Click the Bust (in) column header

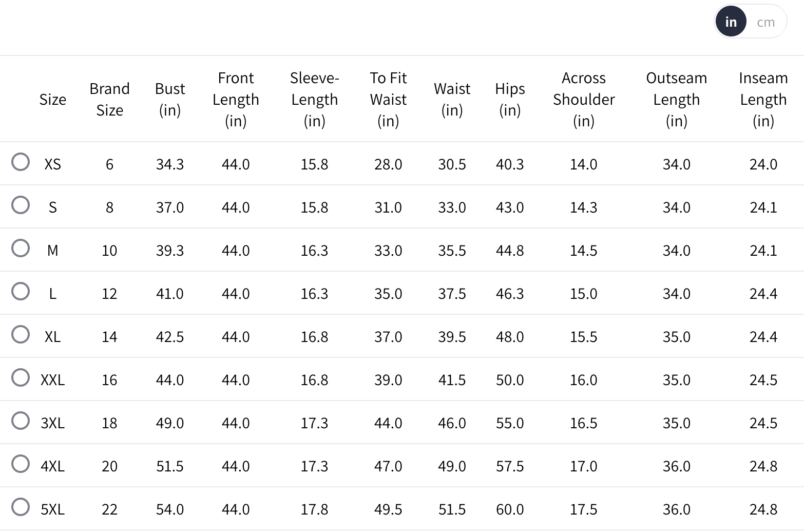pos(170,99)
